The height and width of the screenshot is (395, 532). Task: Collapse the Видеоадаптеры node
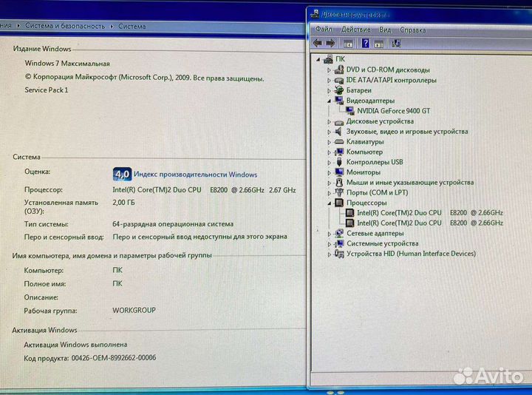tap(329, 101)
